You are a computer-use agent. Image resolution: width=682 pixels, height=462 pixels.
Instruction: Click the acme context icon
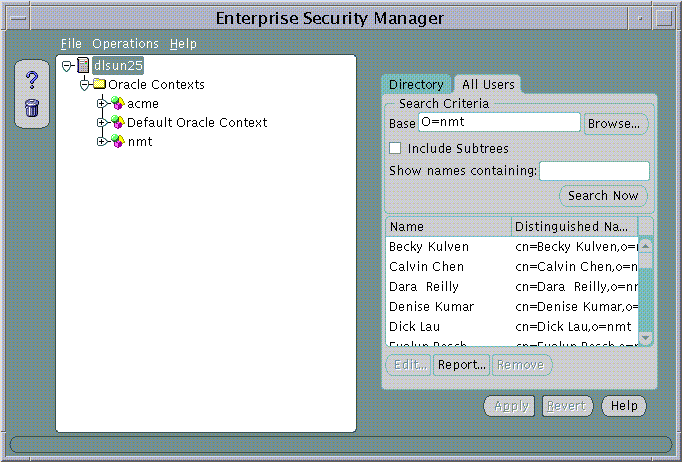pos(117,104)
